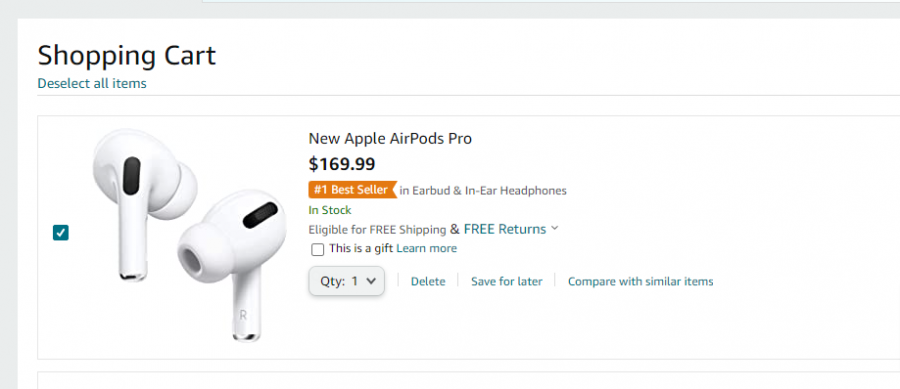Open the New Apple AirPods Pro title
This screenshot has width=900, height=389.
pos(390,139)
